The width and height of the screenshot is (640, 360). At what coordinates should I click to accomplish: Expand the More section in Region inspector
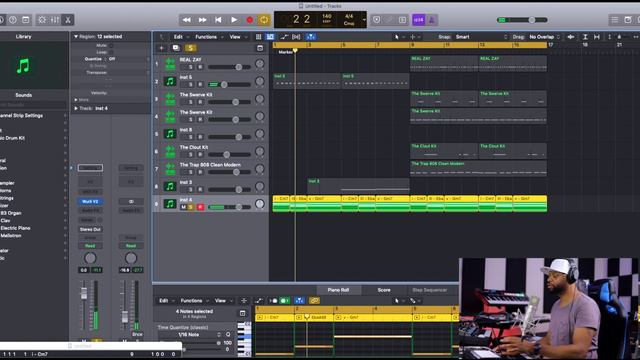click(x=76, y=100)
